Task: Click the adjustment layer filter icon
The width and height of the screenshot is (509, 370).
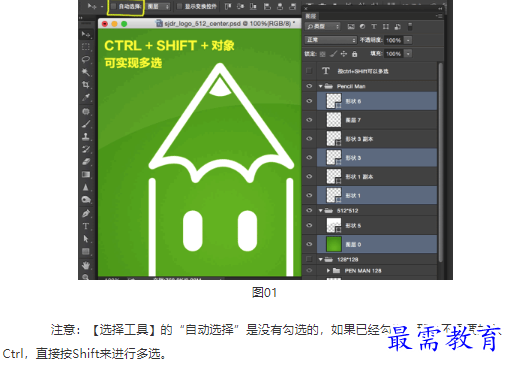Action: click(362, 26)
